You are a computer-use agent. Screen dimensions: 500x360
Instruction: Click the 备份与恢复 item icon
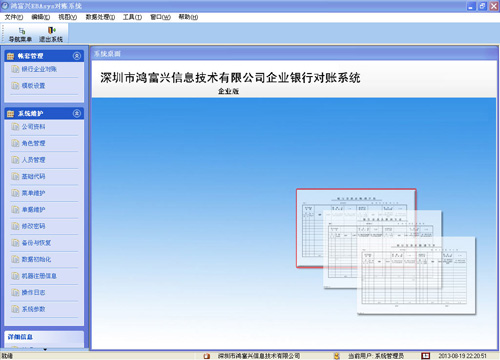click(x=15, y=243)
